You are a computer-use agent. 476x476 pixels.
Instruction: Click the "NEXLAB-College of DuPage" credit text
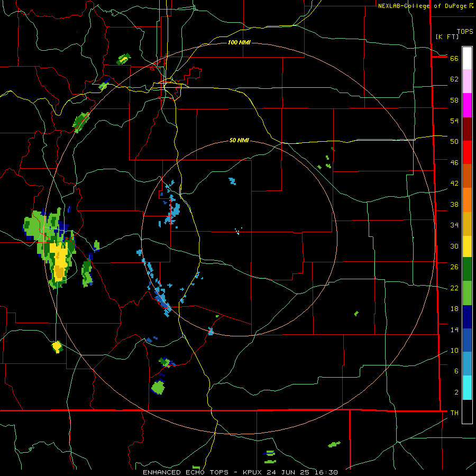pyautogui.click(x=422, y=6)
